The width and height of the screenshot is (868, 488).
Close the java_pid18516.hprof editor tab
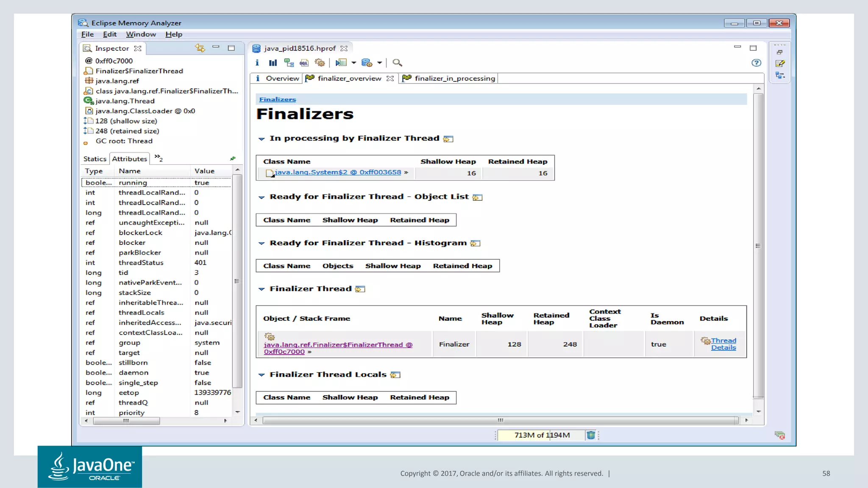(x=344, y=48)
